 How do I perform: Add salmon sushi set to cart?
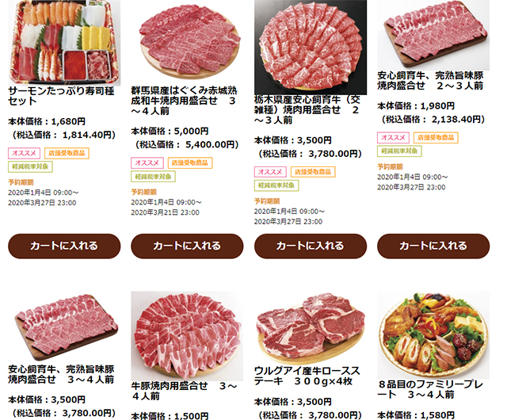tap(64, 246)
